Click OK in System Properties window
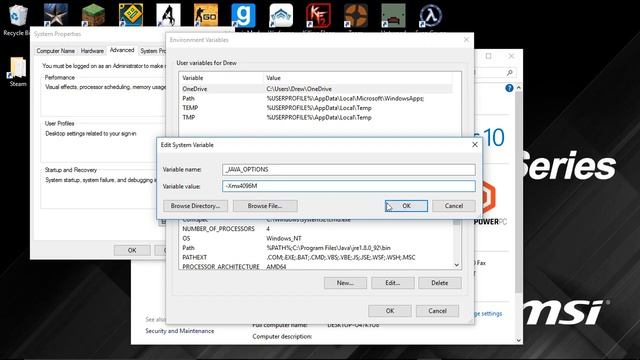This screenshot has height=360, width=640. 132,250
